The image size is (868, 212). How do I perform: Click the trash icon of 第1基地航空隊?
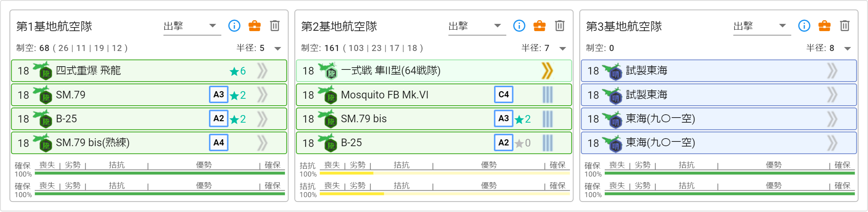pos(275,26)
